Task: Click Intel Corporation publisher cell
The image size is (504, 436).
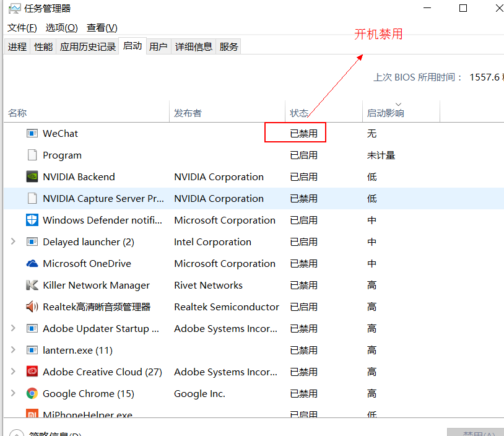Action: point(212,242)
